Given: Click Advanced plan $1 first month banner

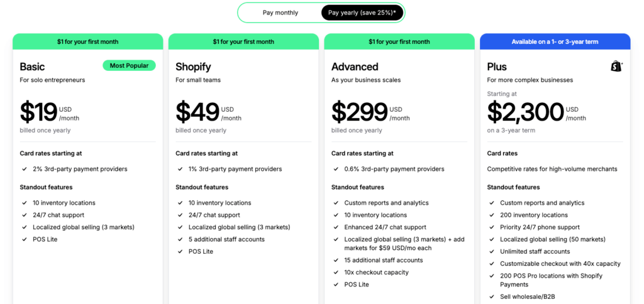Looking at the screenshot, I should (x=399, y=42).
